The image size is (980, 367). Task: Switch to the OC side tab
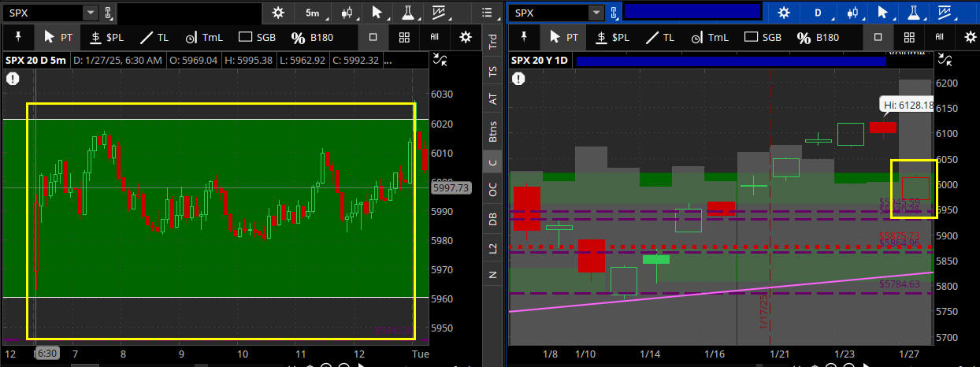coord(493,190)
